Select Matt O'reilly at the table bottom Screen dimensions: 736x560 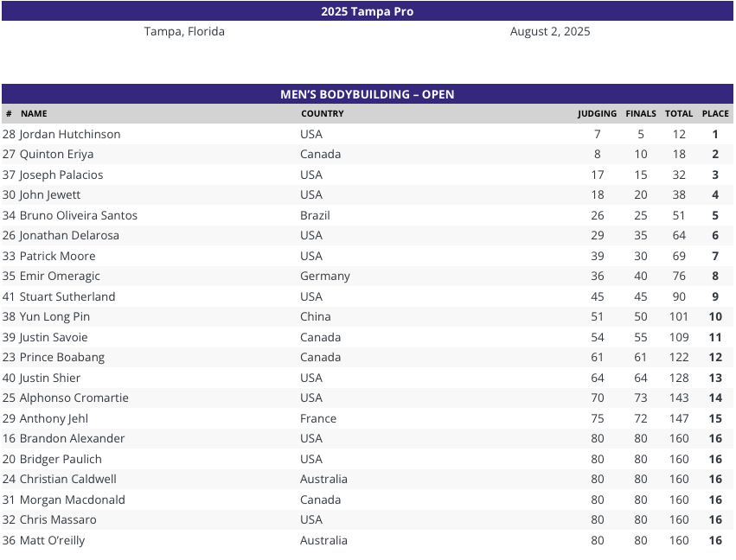[x=52, y=540]
